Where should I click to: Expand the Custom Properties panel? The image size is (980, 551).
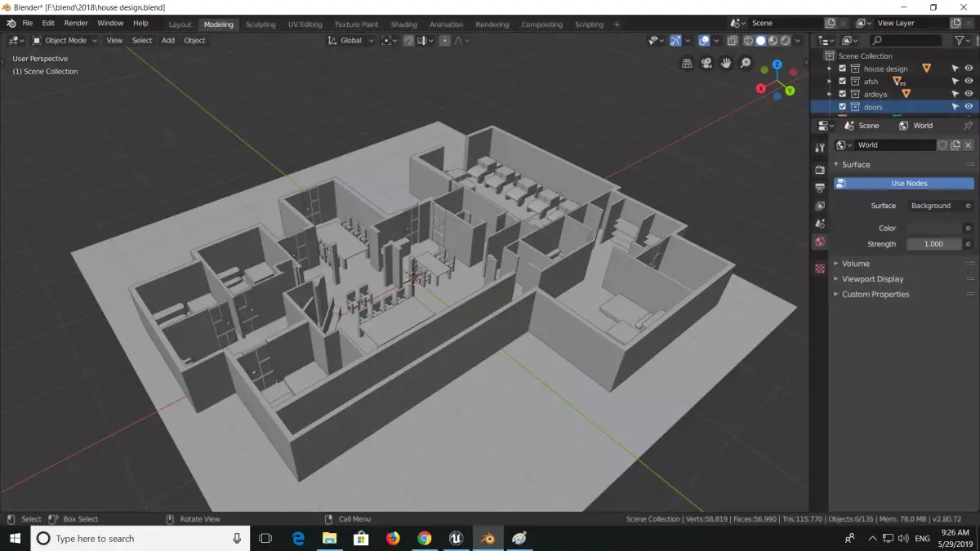[x=875, y=295]
